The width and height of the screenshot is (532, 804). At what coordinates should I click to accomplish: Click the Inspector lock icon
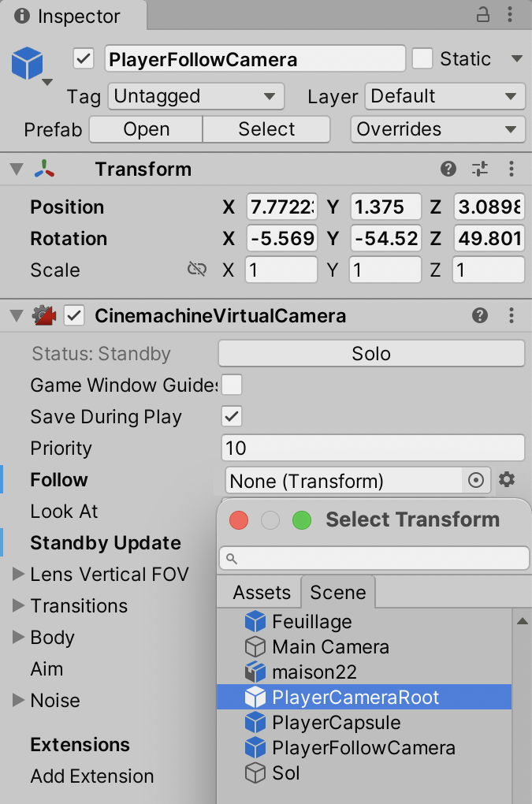483,14
